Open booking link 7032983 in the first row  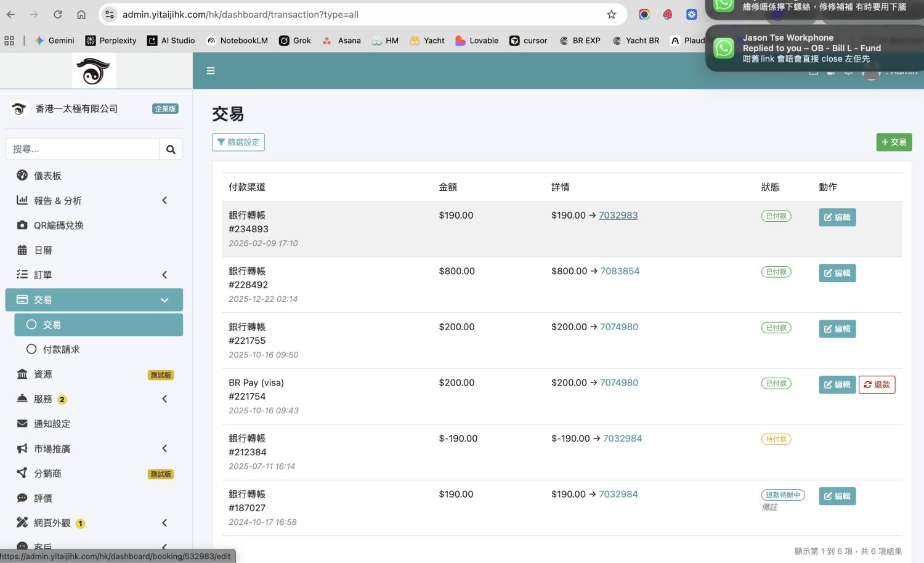pyautogui.click(x=618, y=215)
